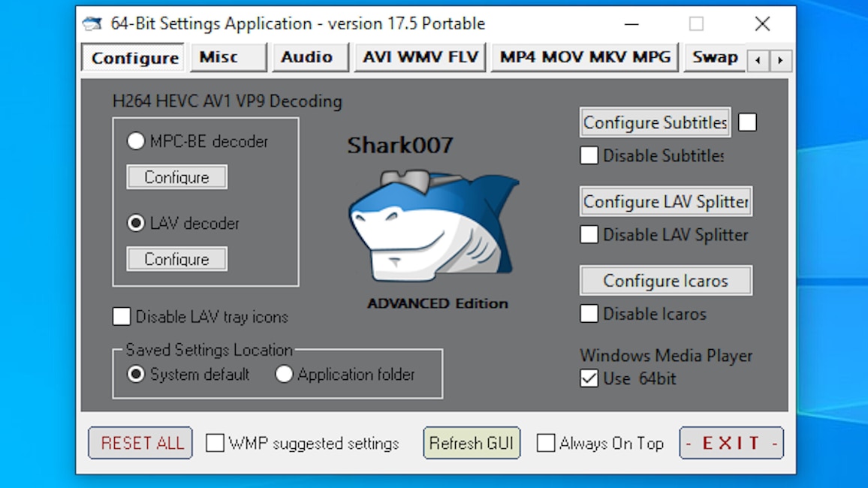
Task: Switch to the AVI WMV FLV tab
Action: coord(420,57)
